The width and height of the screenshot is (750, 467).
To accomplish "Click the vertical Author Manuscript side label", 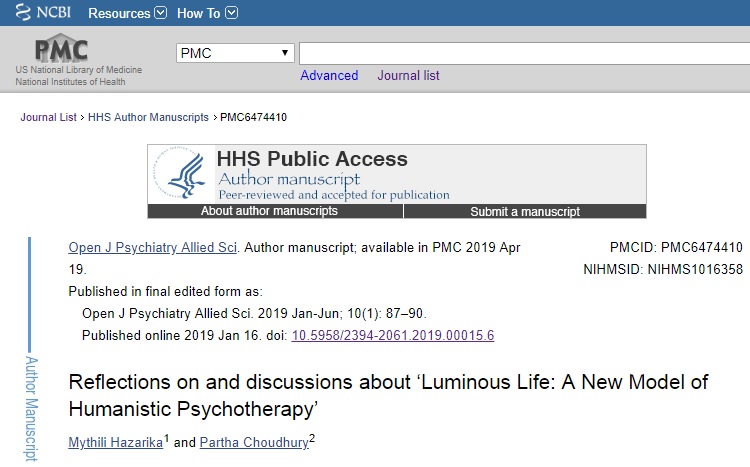I will 30,405.
